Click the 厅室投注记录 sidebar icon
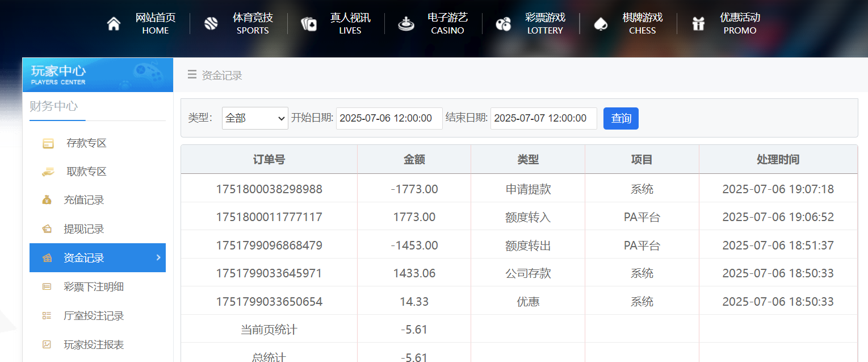 pyautogui.click(x=47, y=315)
